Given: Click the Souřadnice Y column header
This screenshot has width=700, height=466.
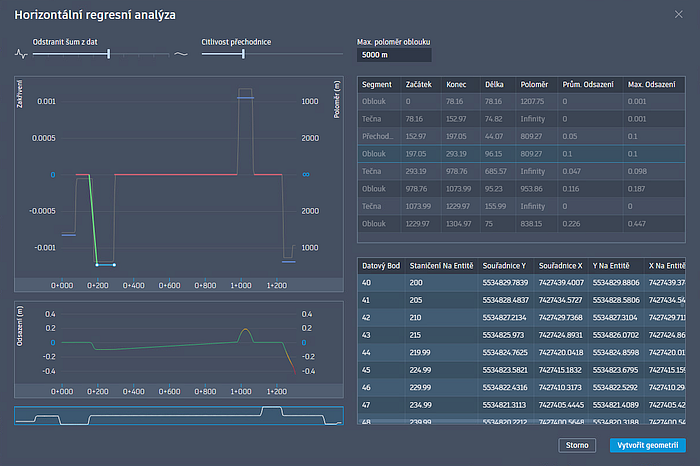Looking at the screenshot, I should [x=508, y=266].
